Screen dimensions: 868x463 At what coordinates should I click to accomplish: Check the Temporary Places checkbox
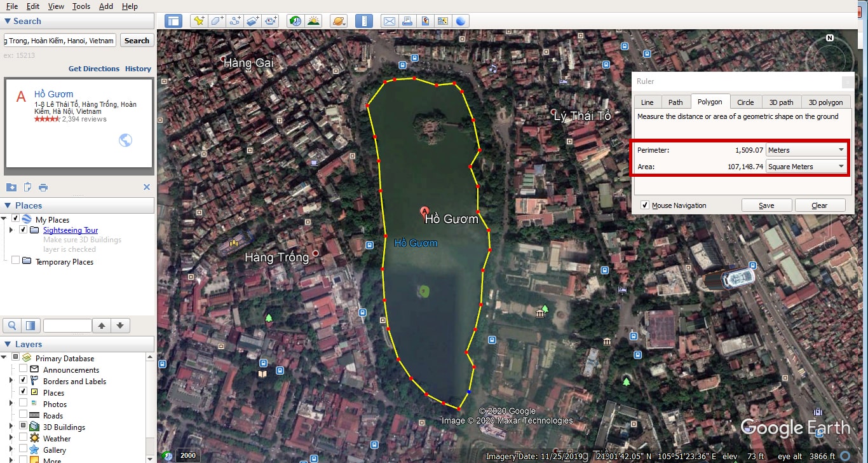15,260
